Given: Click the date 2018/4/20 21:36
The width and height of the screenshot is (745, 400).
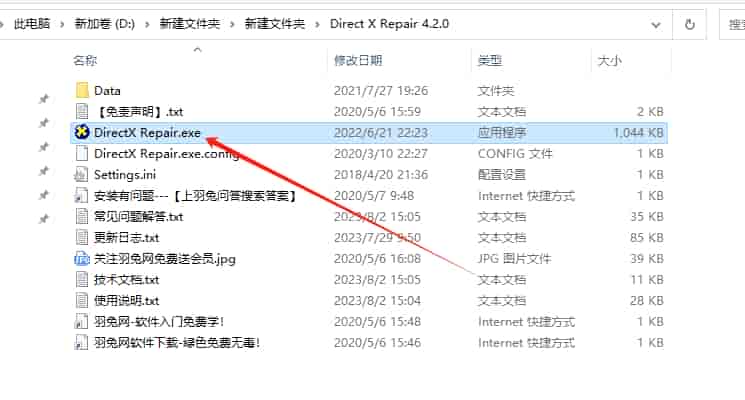Looking at the screenshot, I should click(x=381, y=174).
